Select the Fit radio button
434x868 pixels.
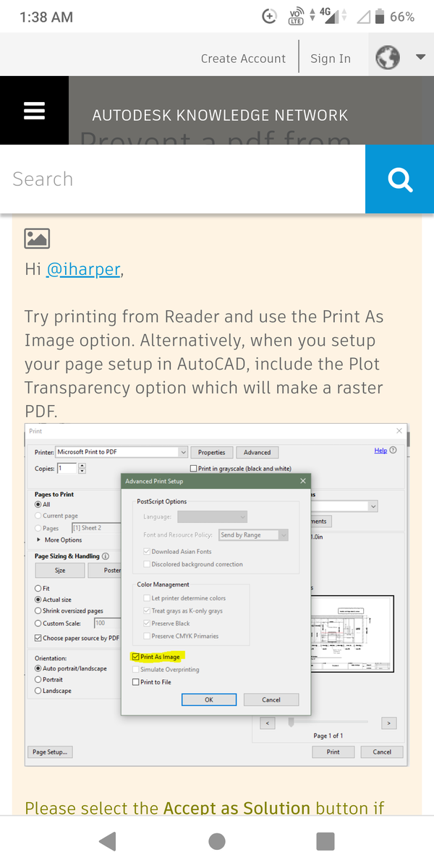38,589
